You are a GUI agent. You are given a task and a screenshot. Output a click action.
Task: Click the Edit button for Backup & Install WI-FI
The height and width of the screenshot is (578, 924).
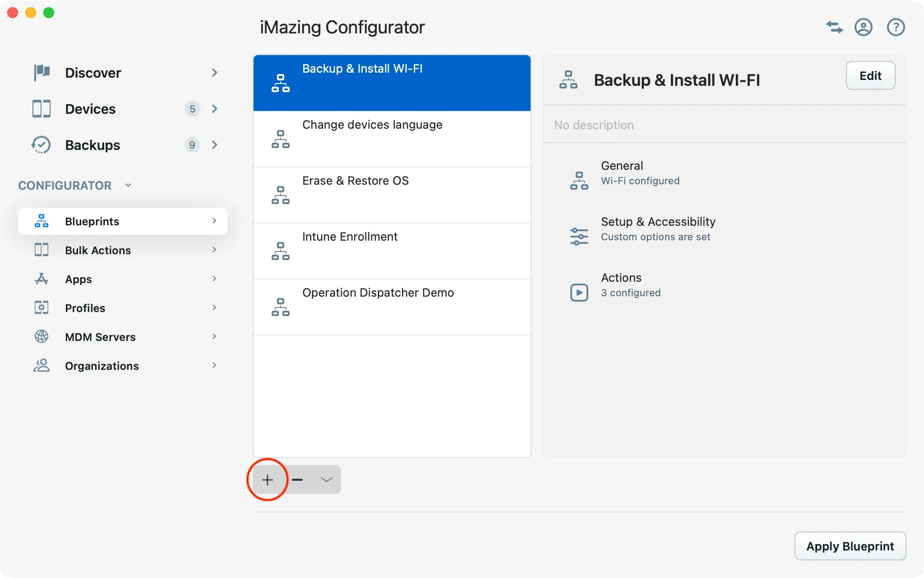pyautogui.click(x=870, y=75)
